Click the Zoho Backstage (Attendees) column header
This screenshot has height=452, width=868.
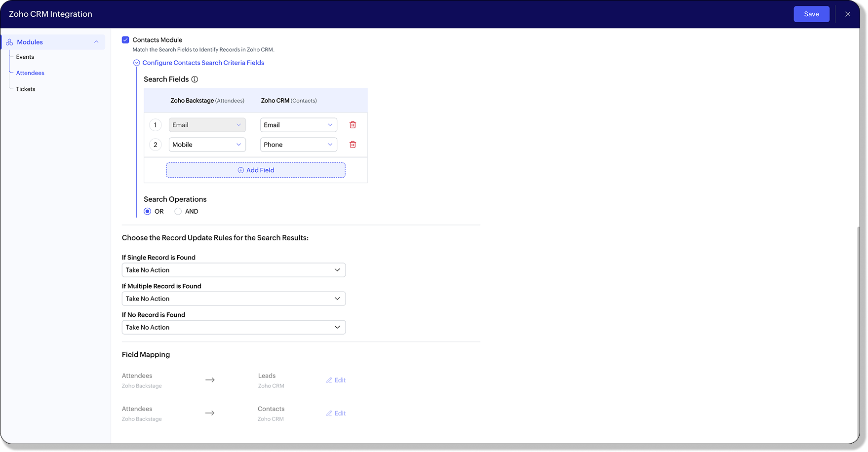(207, 101)
